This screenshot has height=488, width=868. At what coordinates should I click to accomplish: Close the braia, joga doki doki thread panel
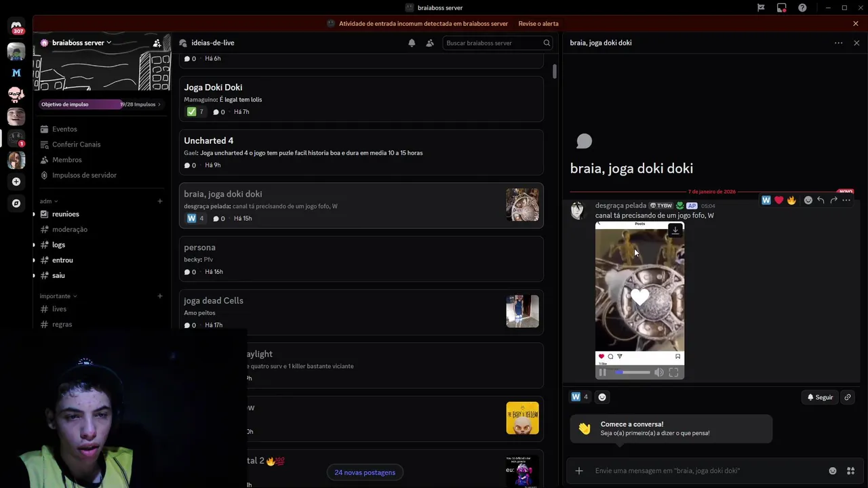point(856,43)
